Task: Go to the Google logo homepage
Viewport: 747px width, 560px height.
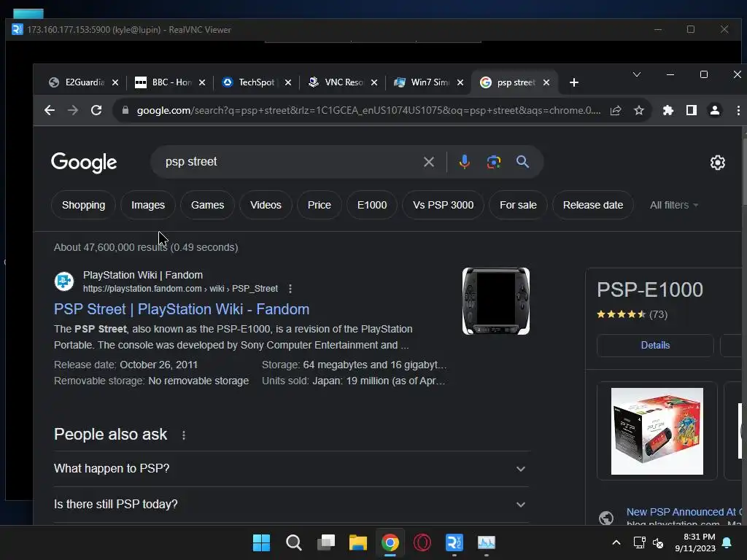Action: point(84,163)
